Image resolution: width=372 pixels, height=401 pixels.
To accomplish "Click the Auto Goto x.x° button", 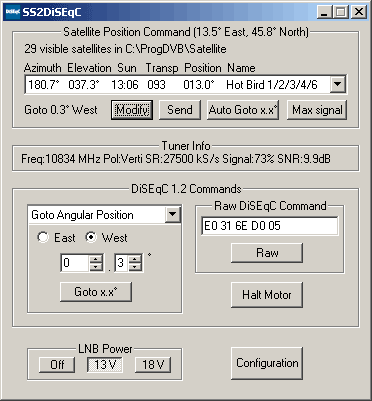I will (243, 110).
